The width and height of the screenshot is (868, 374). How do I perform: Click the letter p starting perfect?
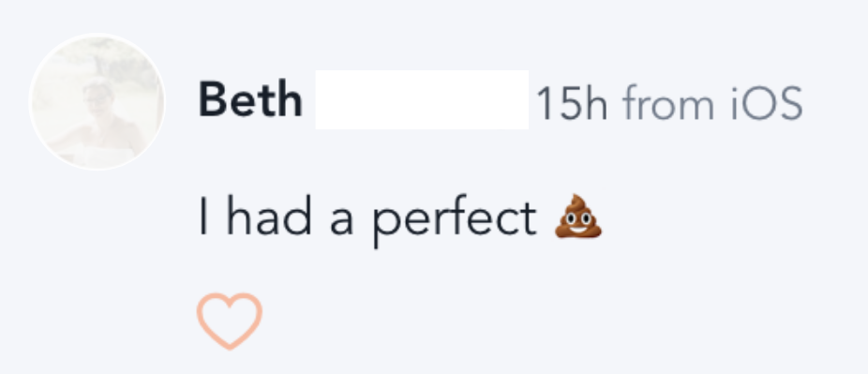pyautogui.click(x=383, y=227)
